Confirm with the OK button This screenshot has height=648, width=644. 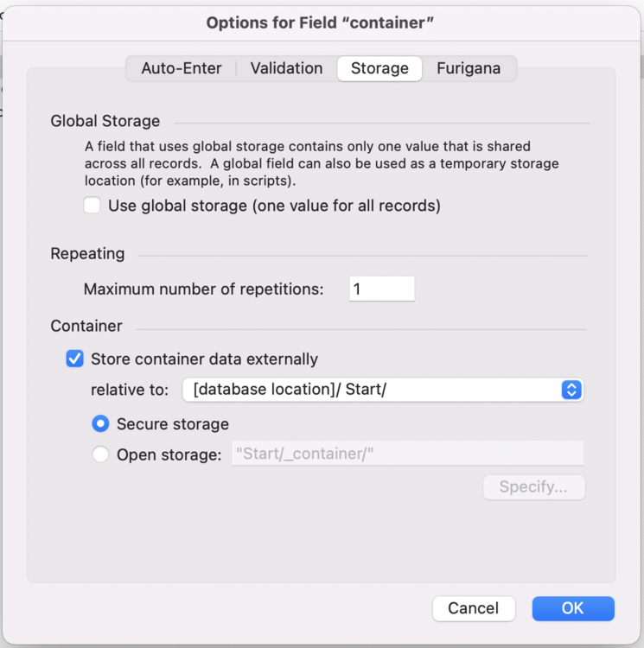click(x=572, y=608)
